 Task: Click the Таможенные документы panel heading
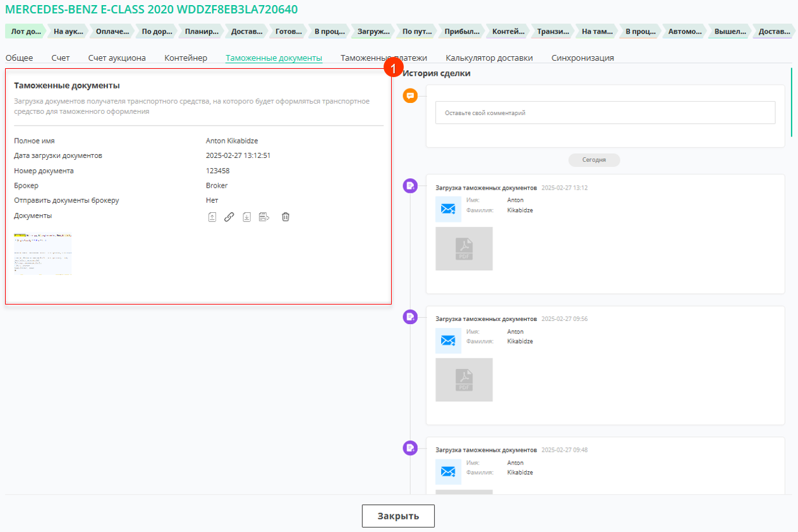67,85
